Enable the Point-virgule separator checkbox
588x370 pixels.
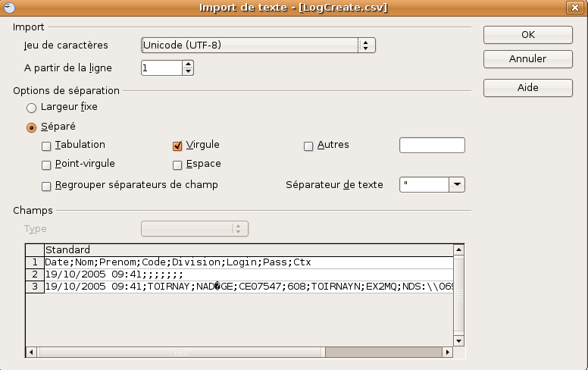(x=47, y=165)
